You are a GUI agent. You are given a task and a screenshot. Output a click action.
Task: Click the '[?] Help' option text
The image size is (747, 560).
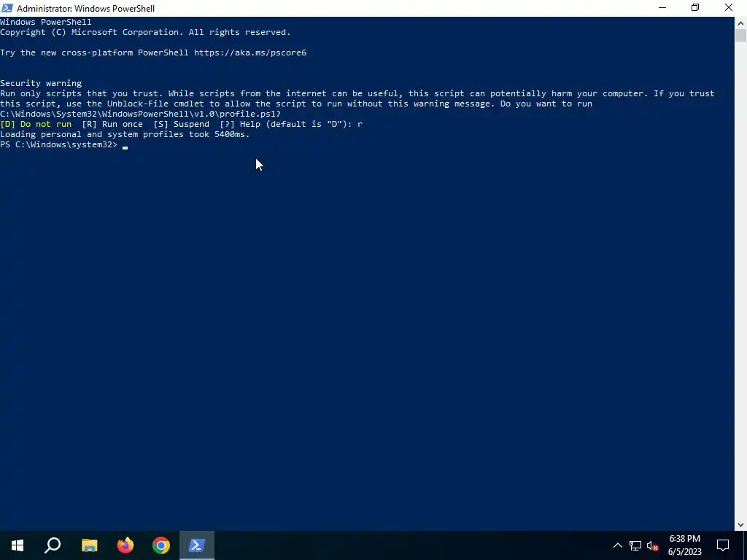(x=240, y=124)
